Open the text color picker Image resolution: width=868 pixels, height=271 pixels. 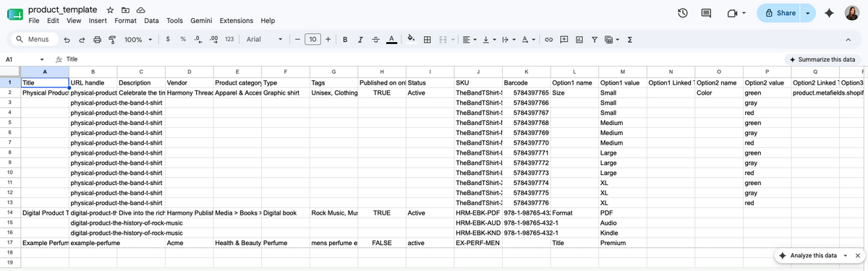[x=391, y=40]
